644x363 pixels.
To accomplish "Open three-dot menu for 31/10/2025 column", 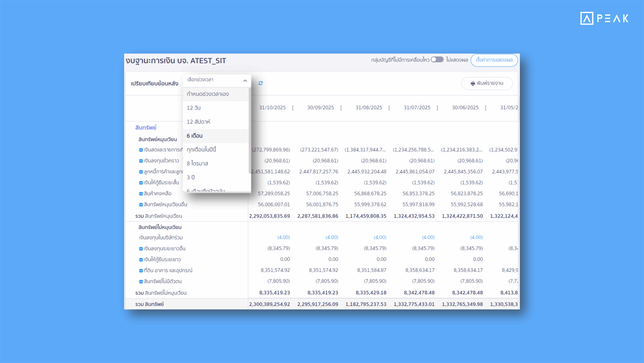I will 293,108.
